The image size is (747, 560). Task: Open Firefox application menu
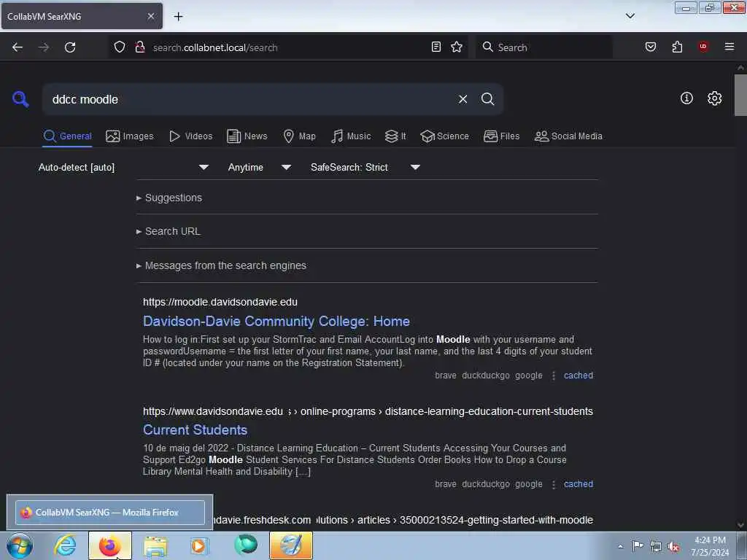point(729,46)
